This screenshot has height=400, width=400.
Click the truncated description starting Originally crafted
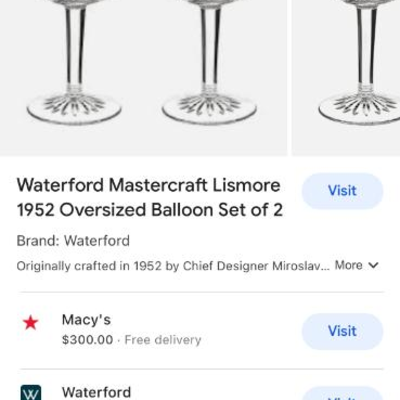click(173, 266)
